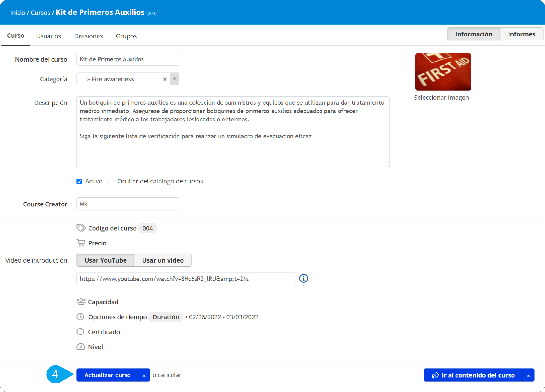
Task: Enable Ocultar del catálogo de cursos
Action: coord(111,181)
